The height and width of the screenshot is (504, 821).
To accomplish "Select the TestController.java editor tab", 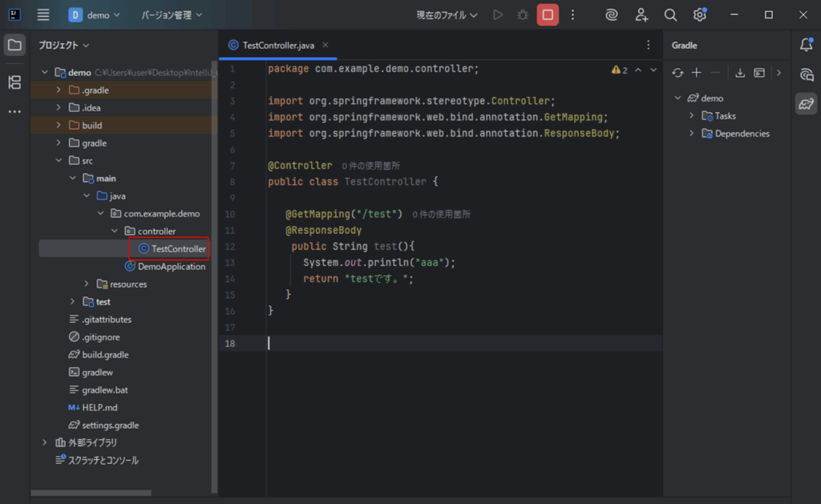I will tap(277, 45).
